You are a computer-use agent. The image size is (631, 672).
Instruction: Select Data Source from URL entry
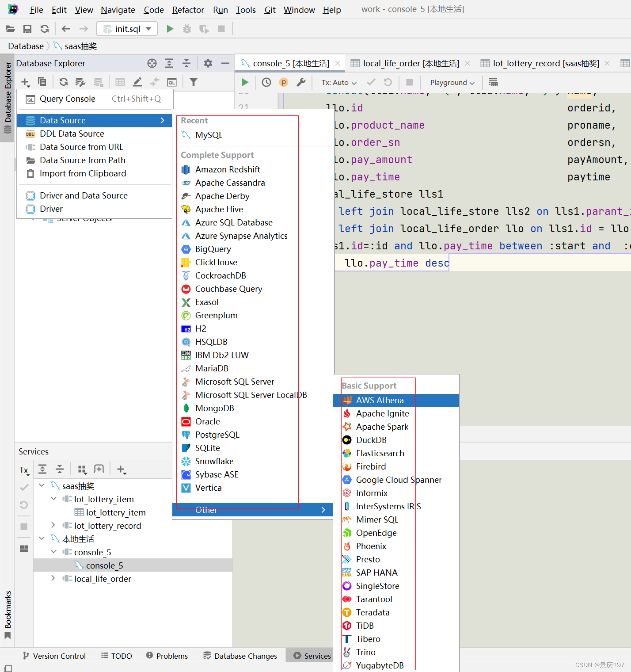coord(95,147)
